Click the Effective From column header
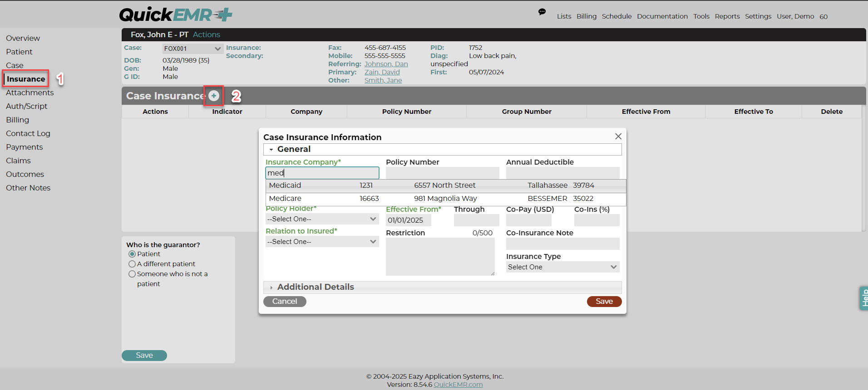Image resolution: width=868 pixels, height=390 pixels. [646, 112]
